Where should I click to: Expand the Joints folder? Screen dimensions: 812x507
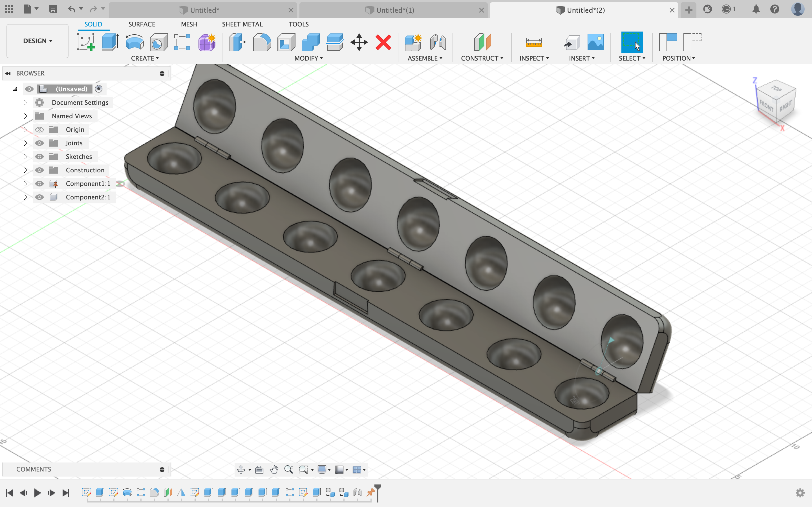pos(25,143)
